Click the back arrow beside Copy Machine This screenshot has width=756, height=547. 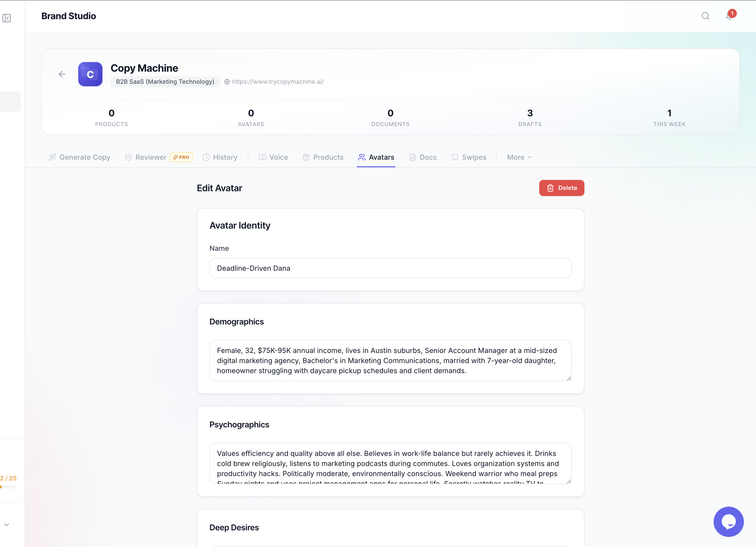click(x=62, y=74)
